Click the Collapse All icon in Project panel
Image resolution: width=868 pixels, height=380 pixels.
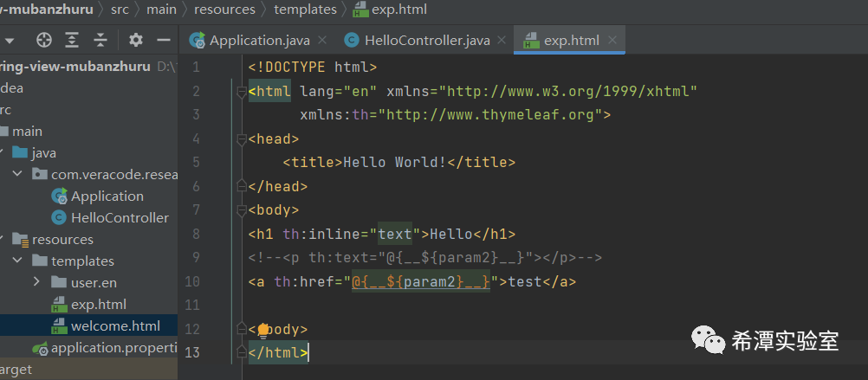tap(100, 40)
